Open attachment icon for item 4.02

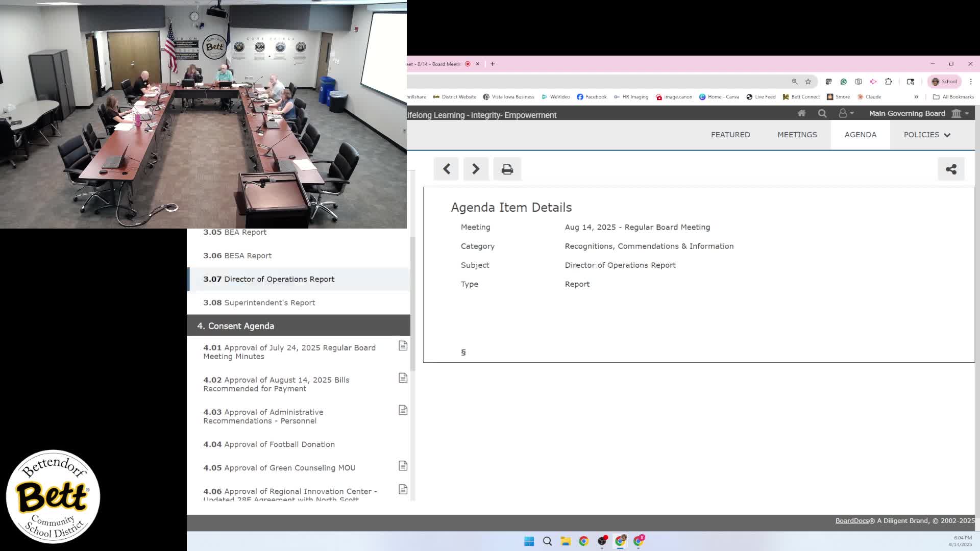403,378
